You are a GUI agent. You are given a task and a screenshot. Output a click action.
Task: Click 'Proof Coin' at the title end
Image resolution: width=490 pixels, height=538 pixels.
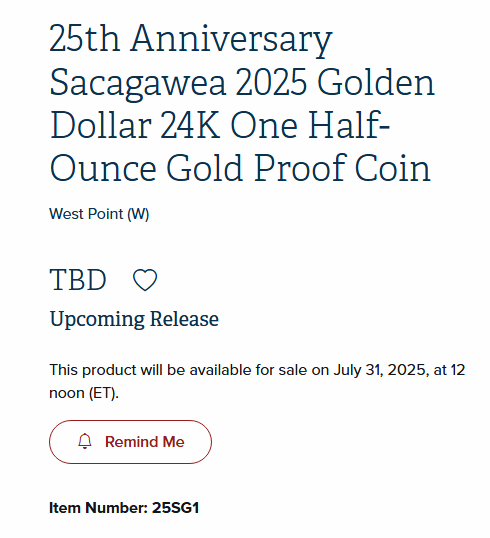coord(342,168)
